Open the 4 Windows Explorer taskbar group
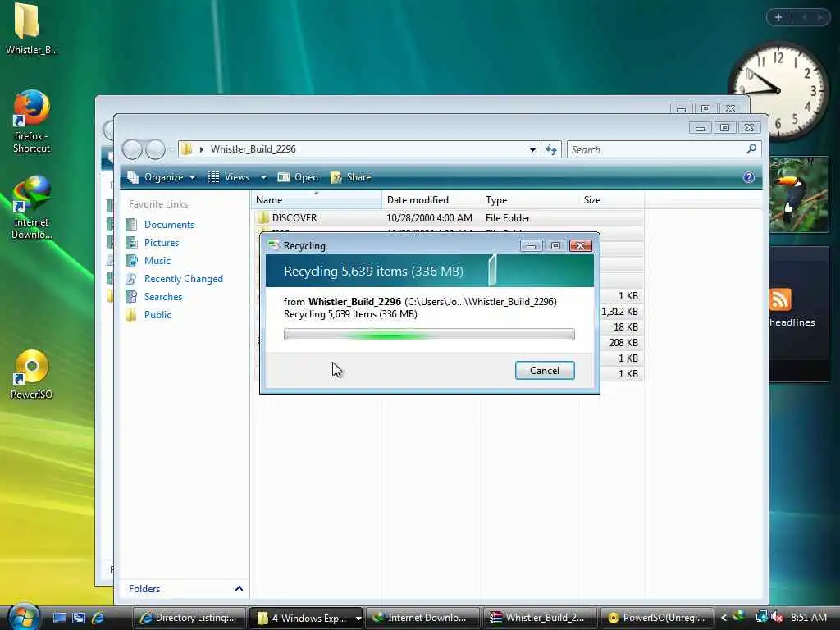This screenshot has height=630, width=840. tap(307, 618)
